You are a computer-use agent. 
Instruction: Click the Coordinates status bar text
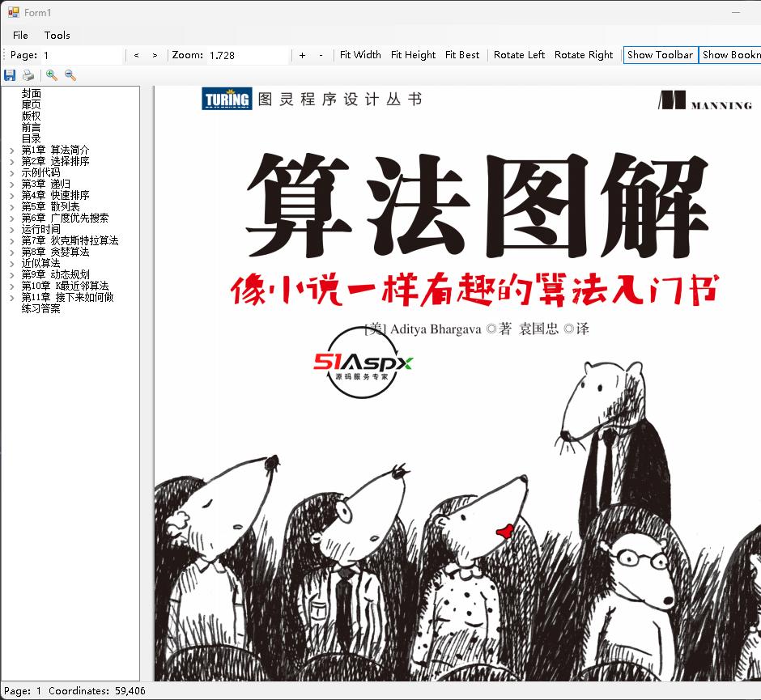pyautogui.click(x=97, y=691)
